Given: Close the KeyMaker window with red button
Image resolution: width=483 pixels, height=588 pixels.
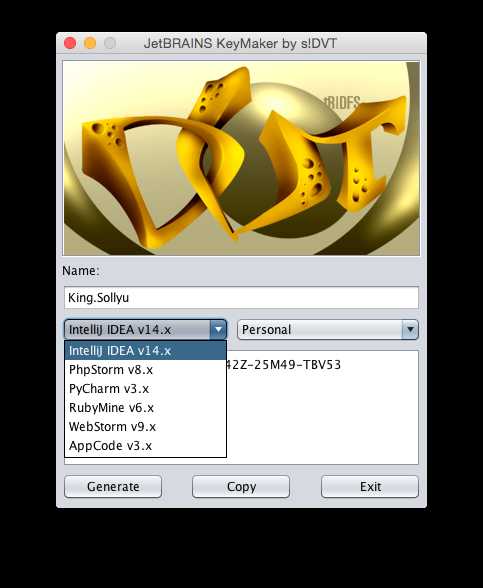Looking at the screenshot, I should pos(70,43).
